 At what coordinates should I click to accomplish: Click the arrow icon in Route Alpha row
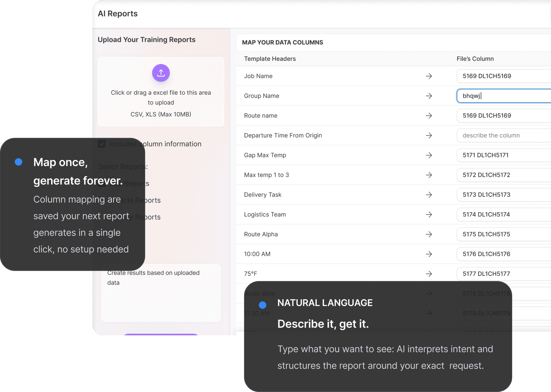click(x=429, y=234)
